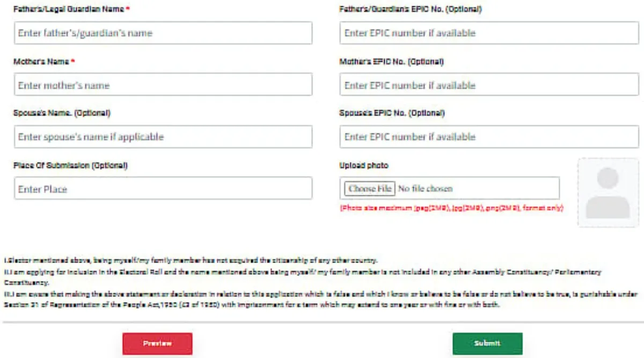Click the profile photo placeholder avatar

pyautogui.click(x=608, y=193)
